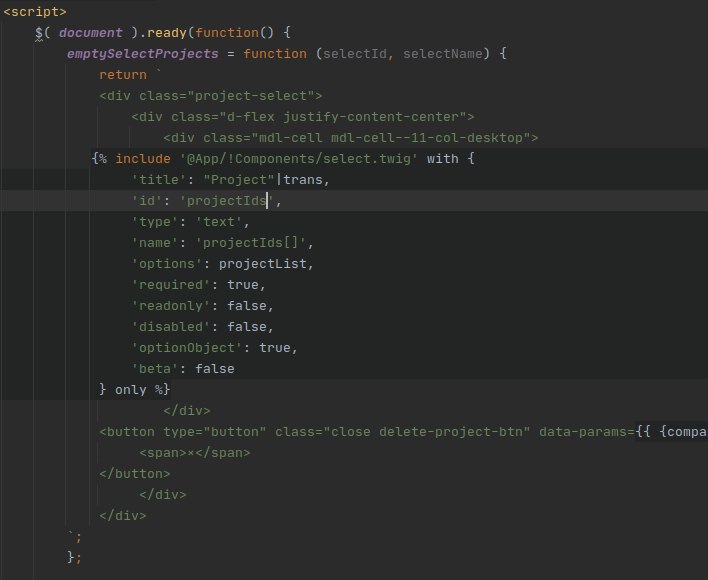Click the 'true' value of optionObject
The width and height of the screenshot is (708, 580).
(x=275, y=348)
